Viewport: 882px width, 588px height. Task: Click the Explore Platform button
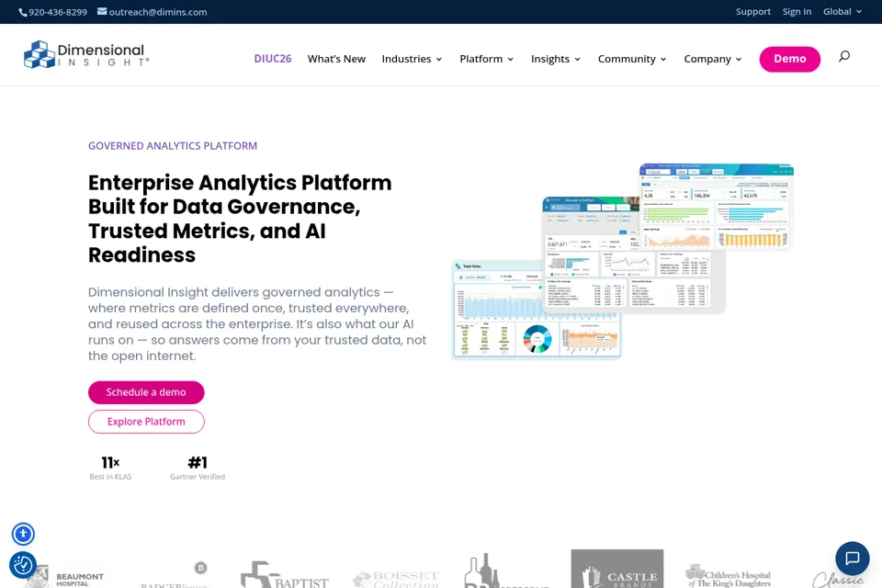[x=146, y=422]
